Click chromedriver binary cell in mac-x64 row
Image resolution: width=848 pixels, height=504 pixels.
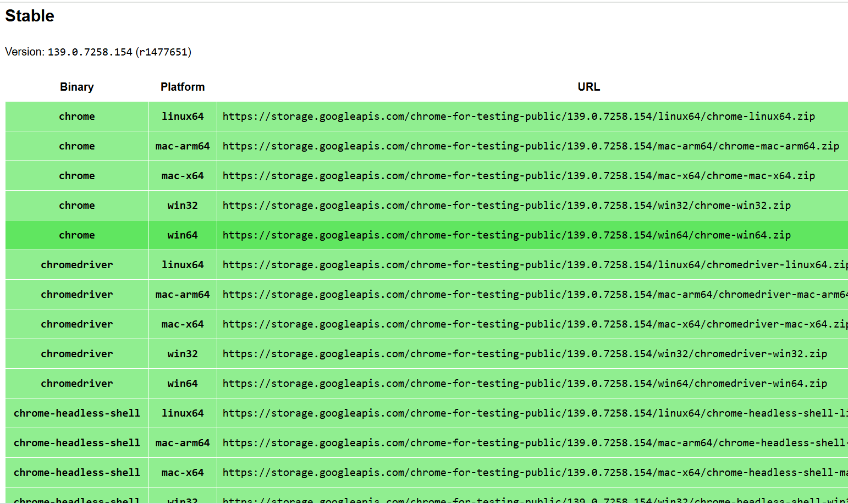[77, 324]
